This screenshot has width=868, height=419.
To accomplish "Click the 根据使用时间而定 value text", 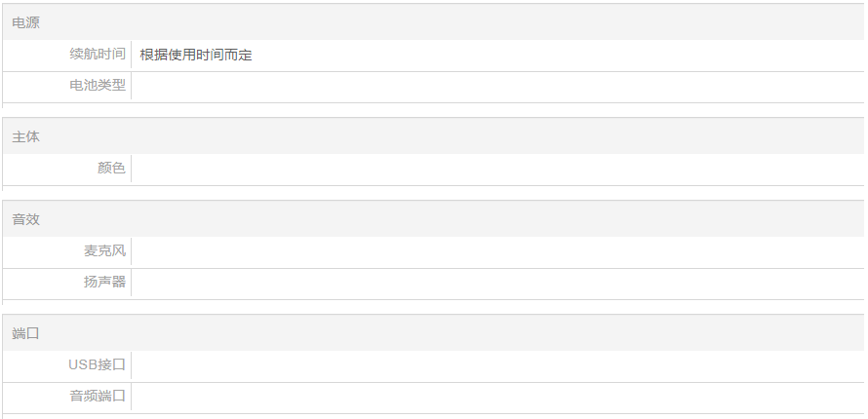I will (x=196, y=56).
